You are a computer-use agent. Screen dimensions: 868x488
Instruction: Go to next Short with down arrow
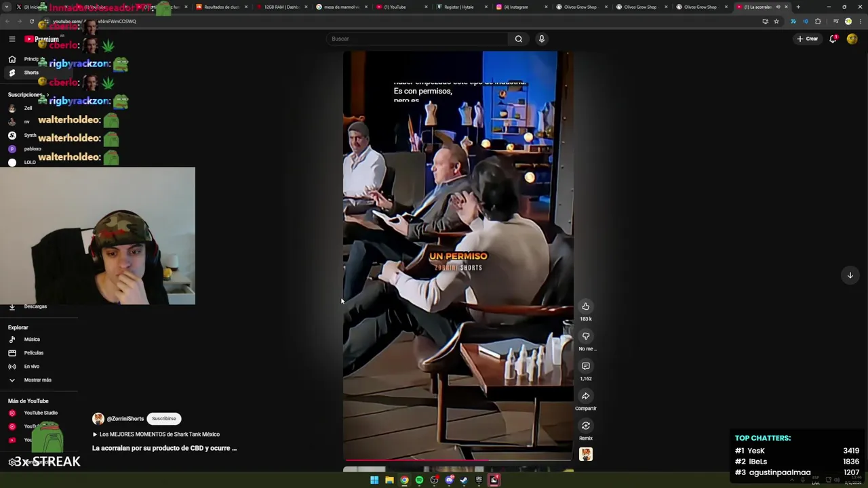pos(850,275)
